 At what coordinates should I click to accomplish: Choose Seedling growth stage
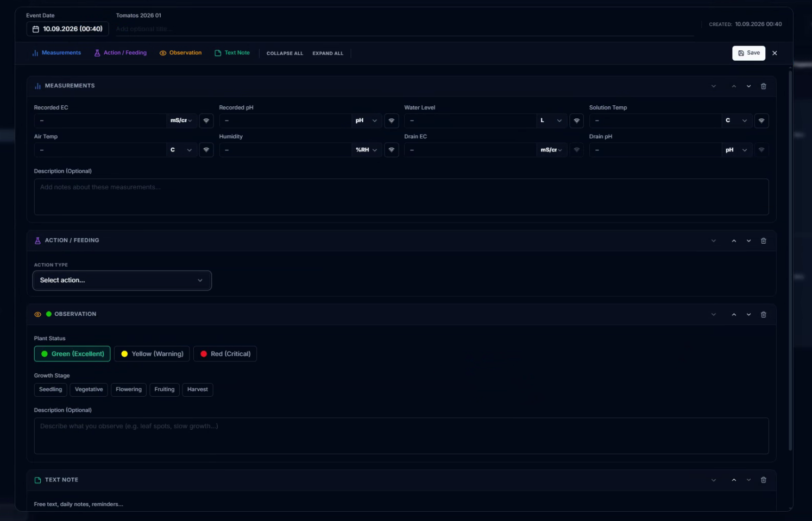51,390
